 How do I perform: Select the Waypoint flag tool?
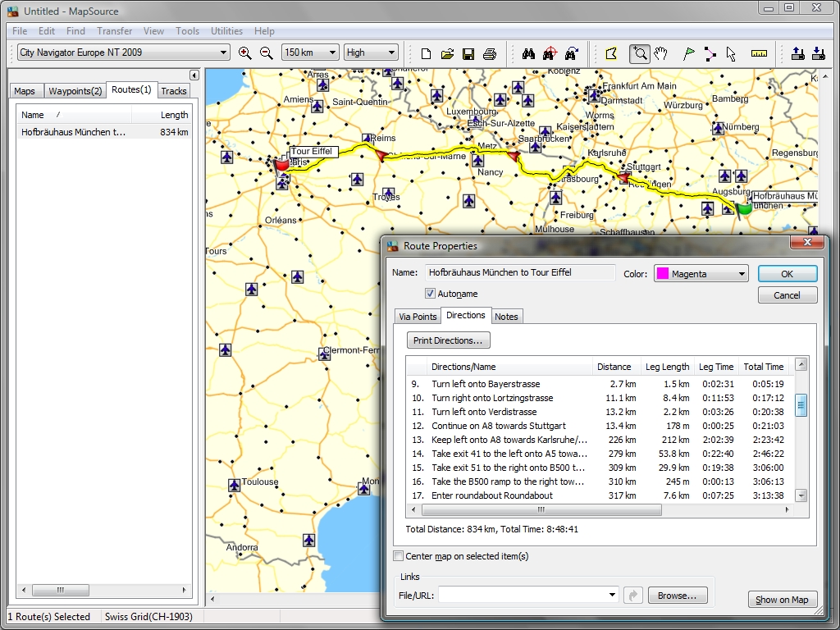(689, 53)
